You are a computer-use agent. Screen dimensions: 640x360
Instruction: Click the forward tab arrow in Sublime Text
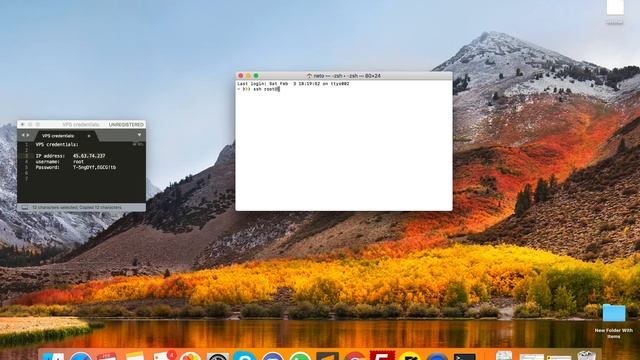[x=28, y=135]
